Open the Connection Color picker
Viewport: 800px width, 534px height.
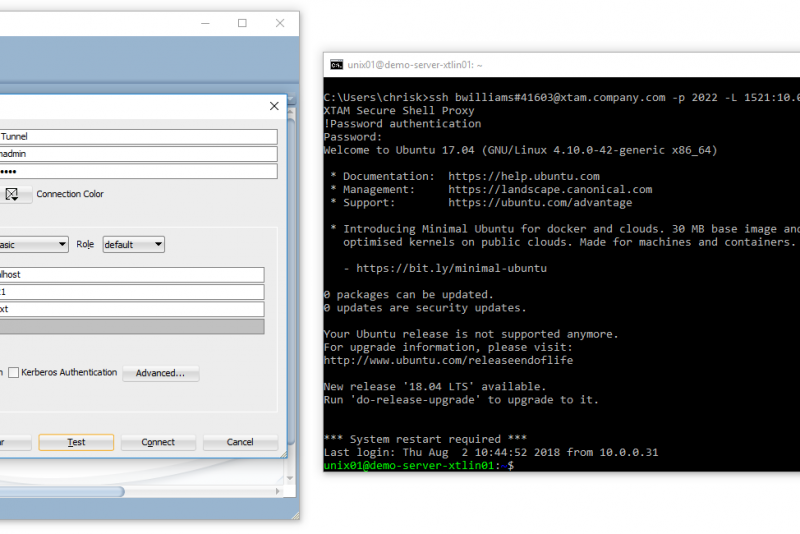point(15,195)
